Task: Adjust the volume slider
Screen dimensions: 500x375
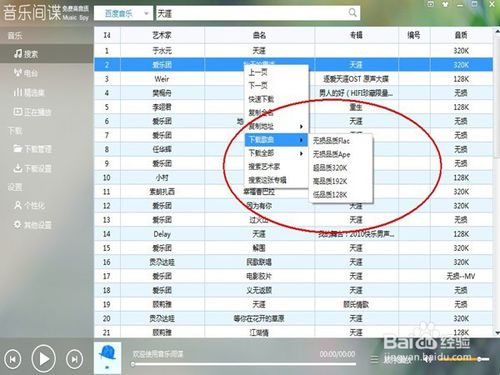Action: (463, 359)
